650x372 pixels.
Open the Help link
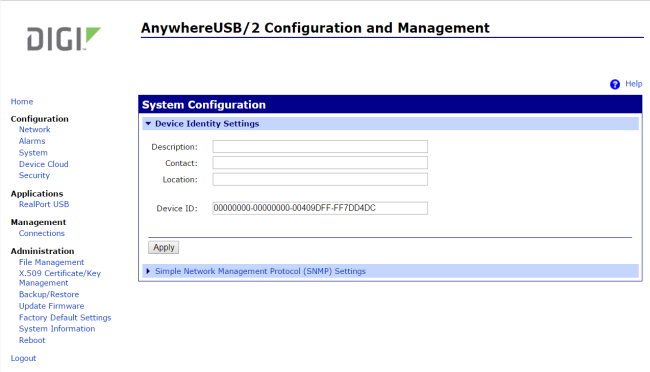pos(633,84)
